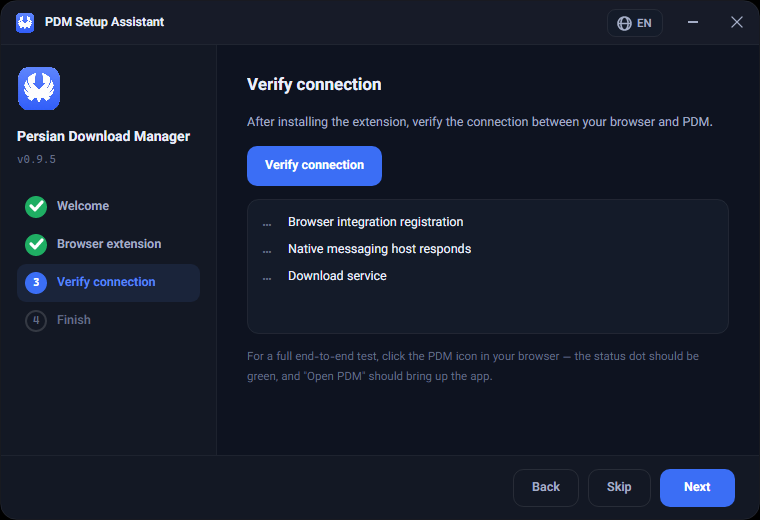Click the 'After installing the extension' description
This screenshot has height=520, width=760.
pyautogui.click(x=480, y=122)
